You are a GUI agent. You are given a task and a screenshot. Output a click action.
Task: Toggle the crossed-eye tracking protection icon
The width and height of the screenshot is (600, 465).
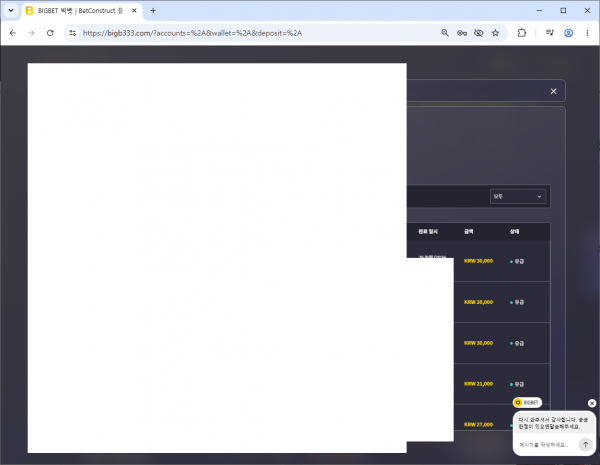(x=479, y=33)
